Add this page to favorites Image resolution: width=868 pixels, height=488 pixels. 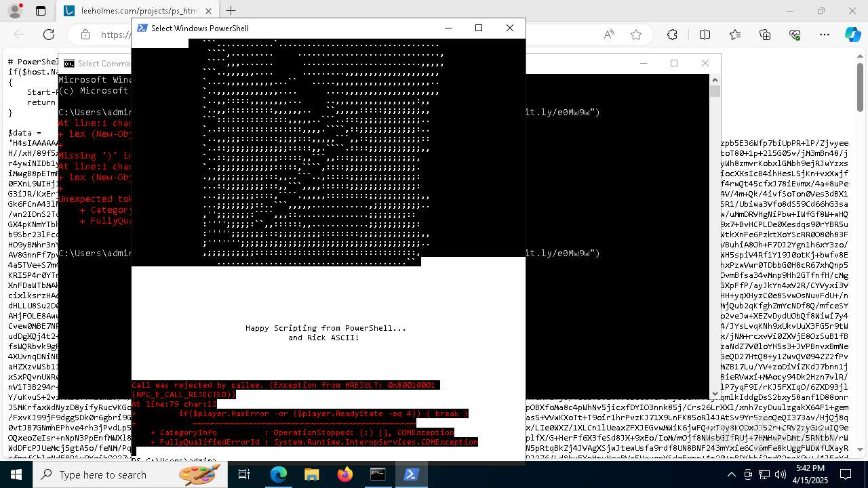[636, 35]
